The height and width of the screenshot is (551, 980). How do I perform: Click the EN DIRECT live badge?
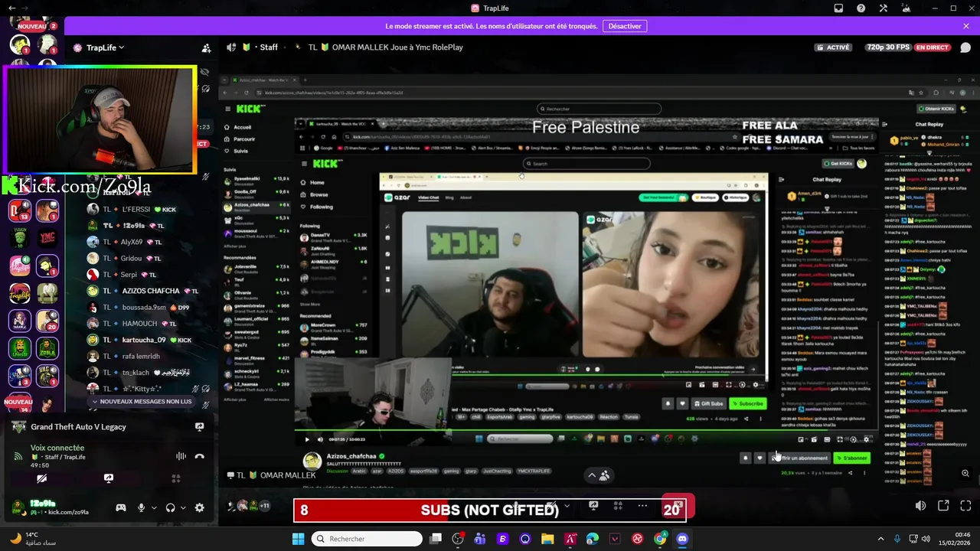pos(932,47)
